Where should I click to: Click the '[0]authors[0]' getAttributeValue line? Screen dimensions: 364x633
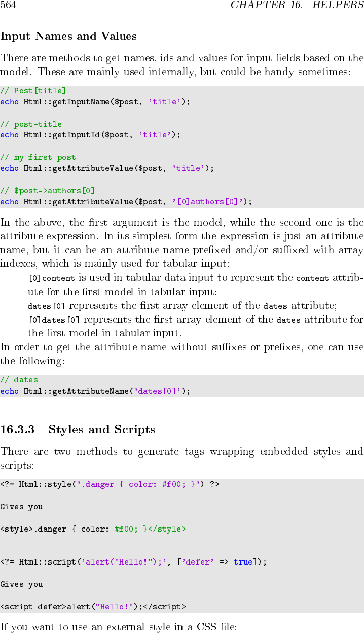pos(126,202)
